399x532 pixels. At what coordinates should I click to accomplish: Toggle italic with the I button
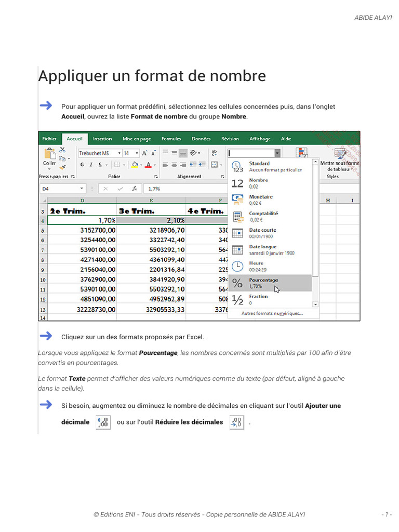pyautogui.click(x=91, y=165)
